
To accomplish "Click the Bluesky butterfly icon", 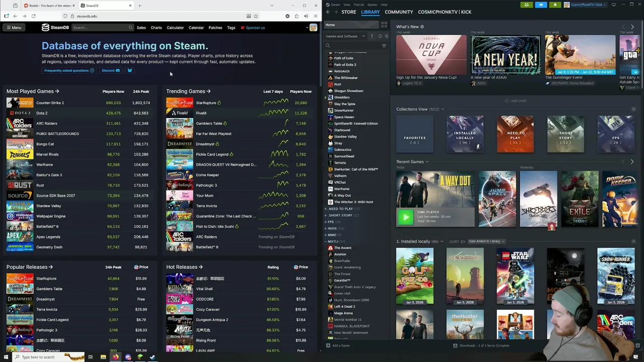I will (129, 70).
